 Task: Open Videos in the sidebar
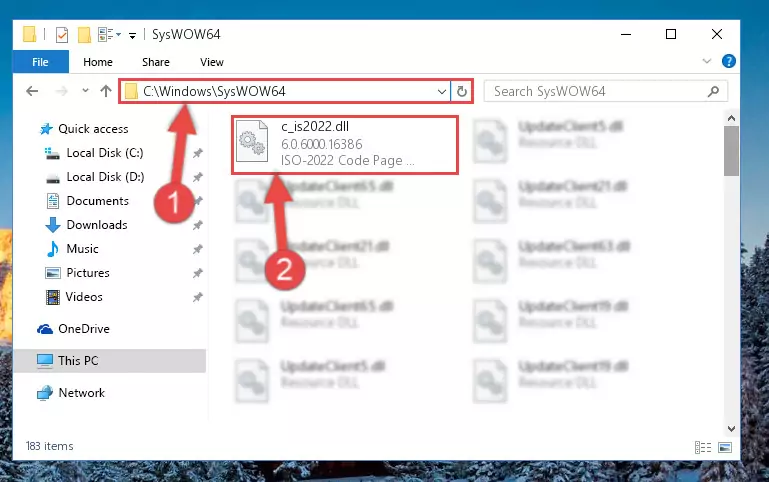click(x=84, y=297)
